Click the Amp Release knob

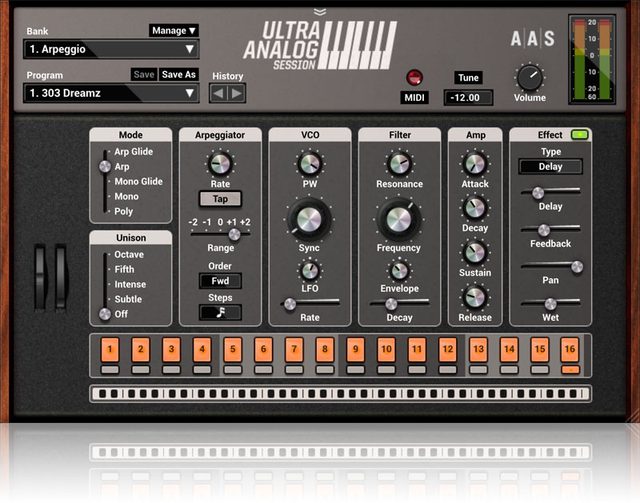click(475, 298)
